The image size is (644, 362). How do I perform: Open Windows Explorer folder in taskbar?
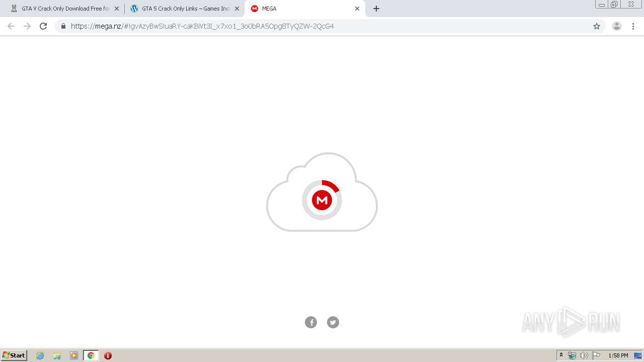57,355
